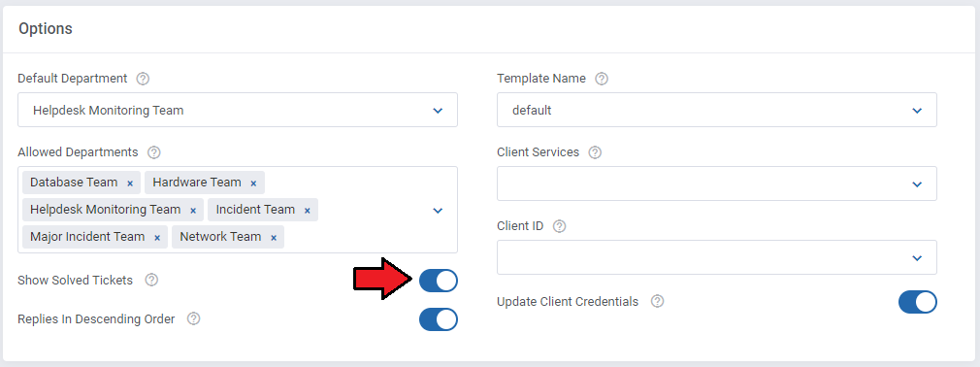Remove Major Incident Team tag
The width and height of the screenshot is (980, 367).
(157, 238)
